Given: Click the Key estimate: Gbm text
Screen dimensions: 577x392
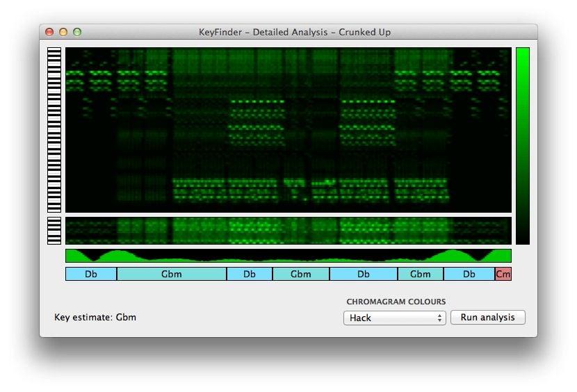Looking at the screenshot, I should click(95, 317).
